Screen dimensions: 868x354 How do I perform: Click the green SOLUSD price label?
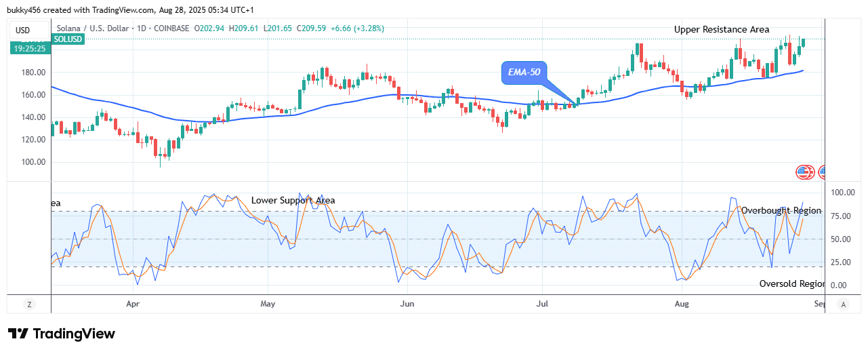67,39
